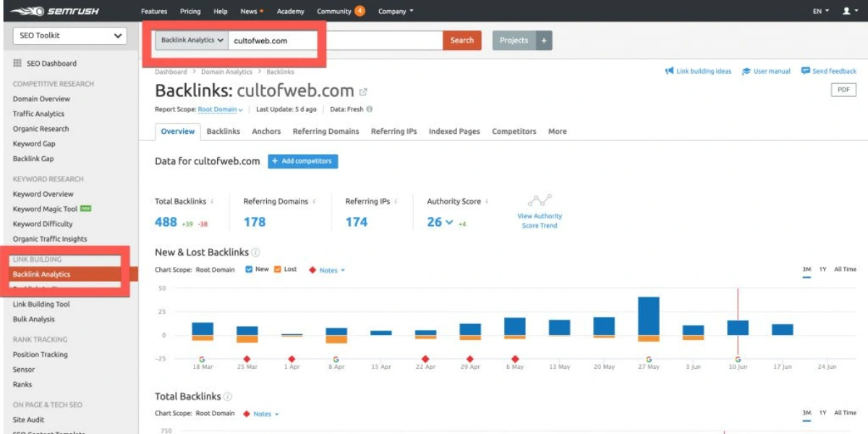Click the SEO Dashboard grid icon

coord(17,63)
